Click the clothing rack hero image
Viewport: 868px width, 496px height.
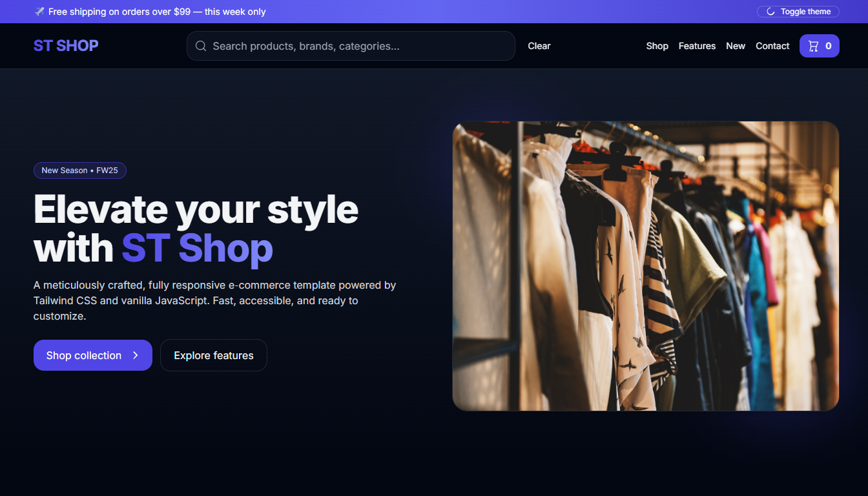645,265
